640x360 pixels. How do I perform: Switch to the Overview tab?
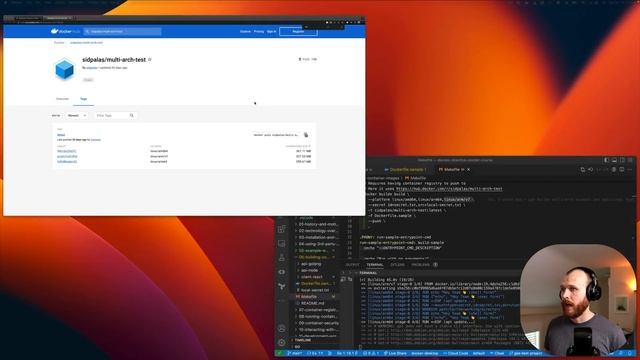coord(62,99)
